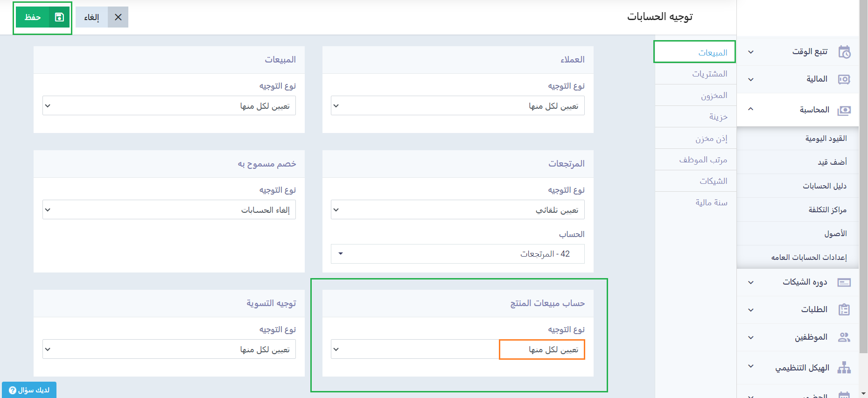
Task: Open product sales account routing type dropdown
Action: click(x=457, y=349)
